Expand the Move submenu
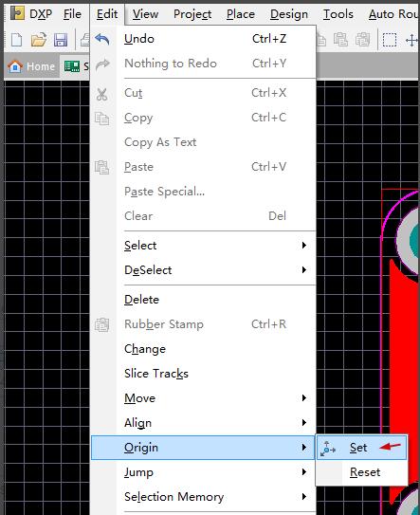This screenshot has height=515, width=420. point(203,398)
